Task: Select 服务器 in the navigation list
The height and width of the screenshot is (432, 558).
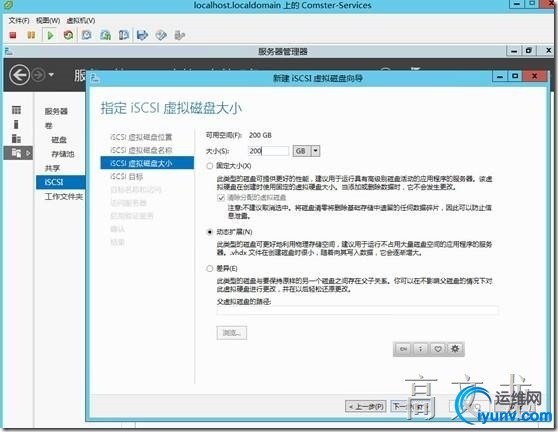Action: (56, 111)
